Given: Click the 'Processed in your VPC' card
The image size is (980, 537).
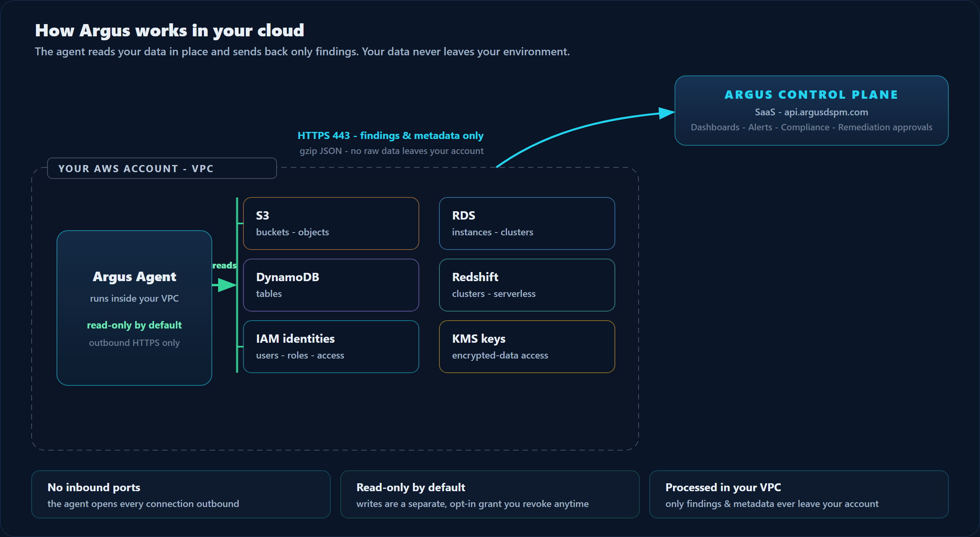Looking at the screenshot, I should 799,494.
